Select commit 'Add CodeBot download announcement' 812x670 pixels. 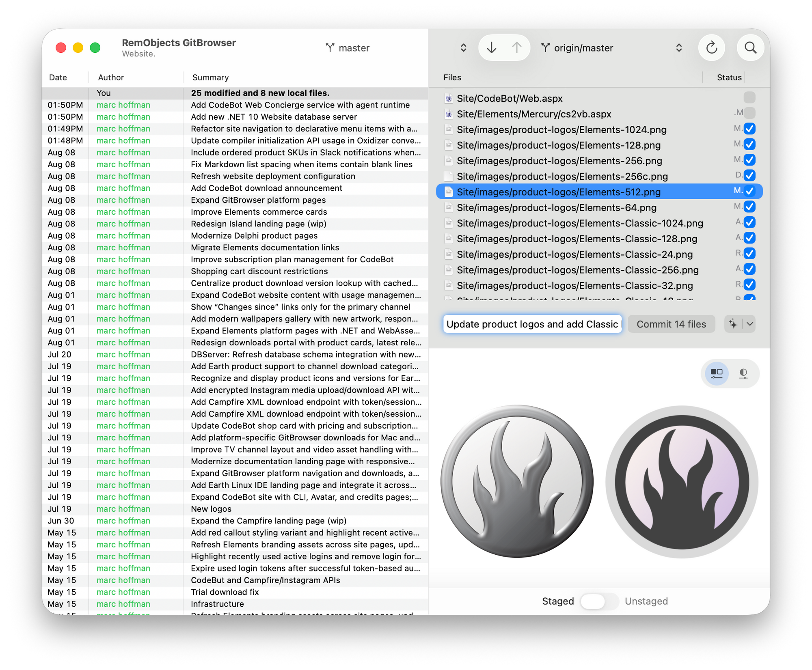click(x=235, y=188)
